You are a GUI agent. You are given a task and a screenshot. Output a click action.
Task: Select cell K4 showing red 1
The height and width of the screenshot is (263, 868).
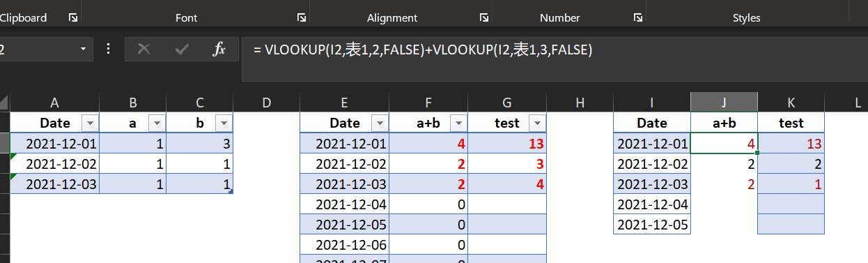pyautogui.click(x=791, y=184)
